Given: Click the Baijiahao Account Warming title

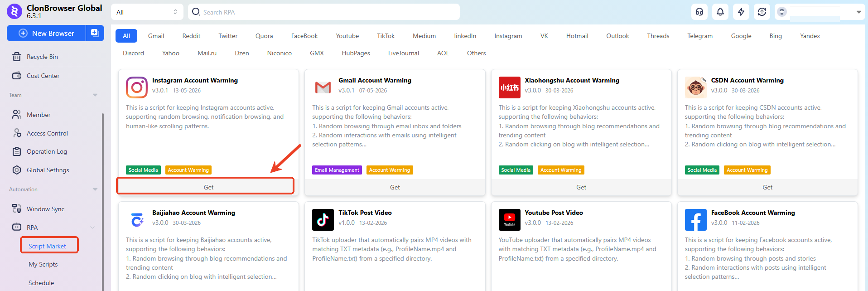Looking at the screenshot, I should [x=193, y=213].
